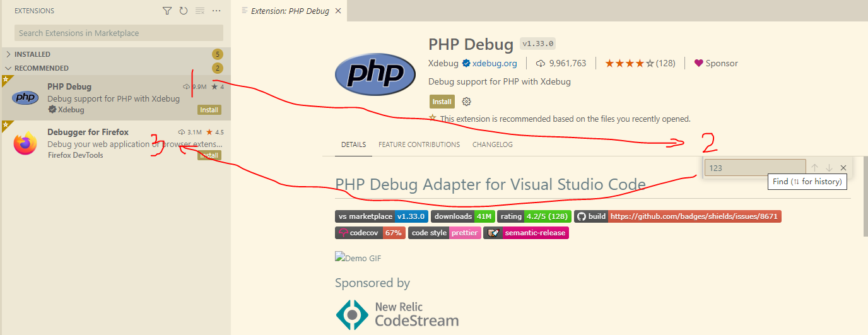Click the Demo GIF broken image

pyautogui.click(x=358, y=258)
